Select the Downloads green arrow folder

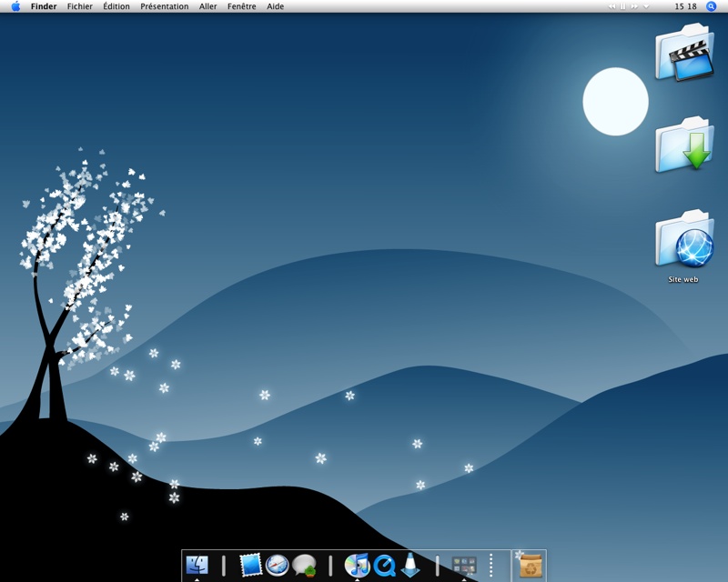click(x=684, y=145)
